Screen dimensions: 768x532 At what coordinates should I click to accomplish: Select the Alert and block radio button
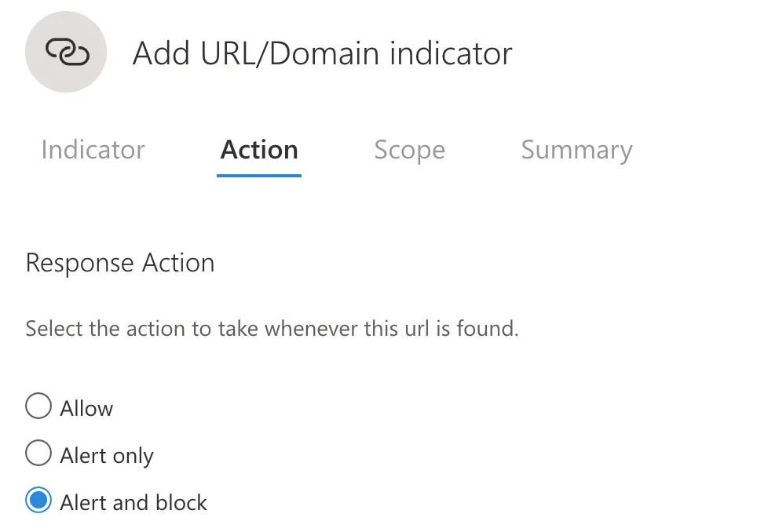(x=38, y=501)
